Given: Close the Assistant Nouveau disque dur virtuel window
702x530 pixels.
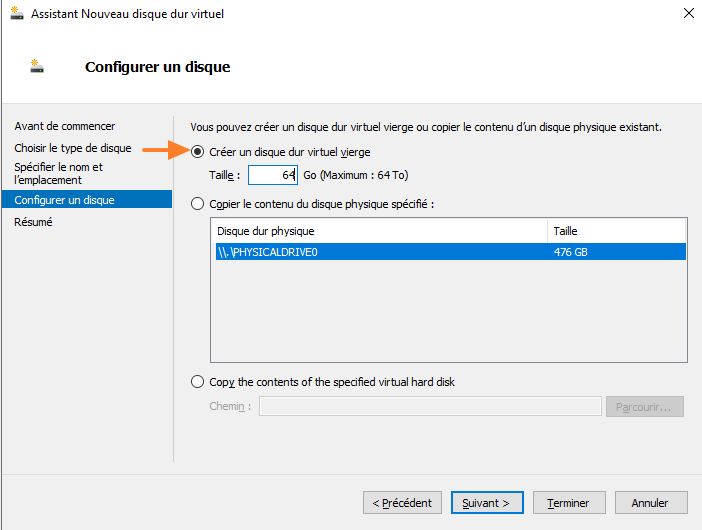Looking at the screenshot, I should pos(688,14).
